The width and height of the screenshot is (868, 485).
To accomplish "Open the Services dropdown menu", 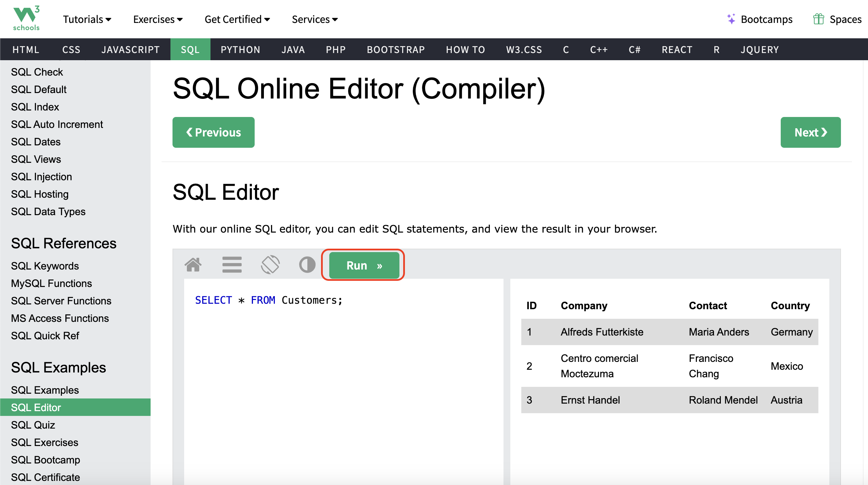I will pyautogui.click(x=315, y=19).
